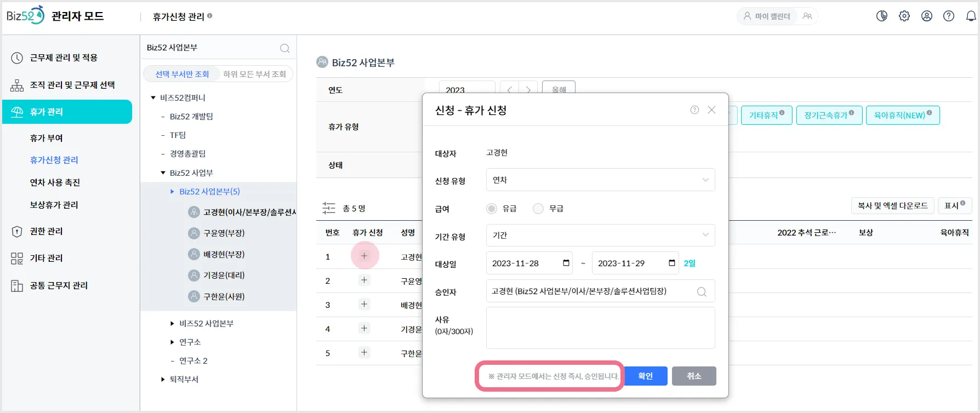This screenshot has width=980, height=413.
Task: Click the search icon in department panel
Action: (x=284, y=48)
